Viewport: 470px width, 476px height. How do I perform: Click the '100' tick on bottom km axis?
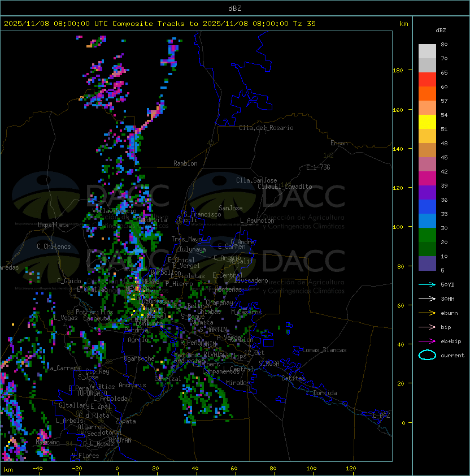[311, 469]
